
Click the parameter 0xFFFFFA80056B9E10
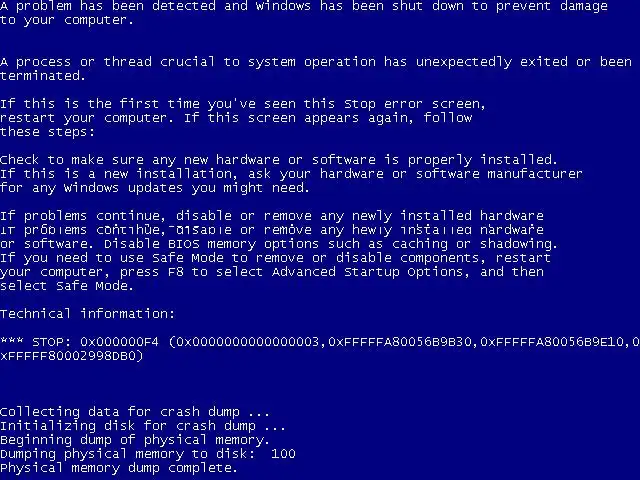(552, 342)
